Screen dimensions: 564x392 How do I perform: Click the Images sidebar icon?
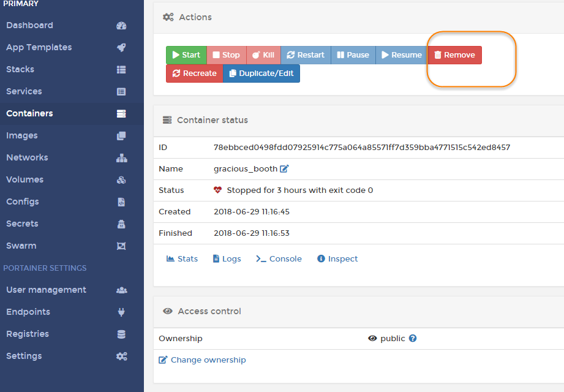[121, 135]
